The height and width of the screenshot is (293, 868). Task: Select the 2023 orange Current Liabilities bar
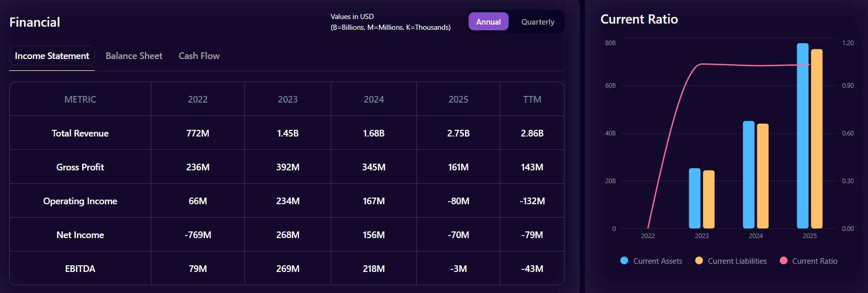pos(709,199)
